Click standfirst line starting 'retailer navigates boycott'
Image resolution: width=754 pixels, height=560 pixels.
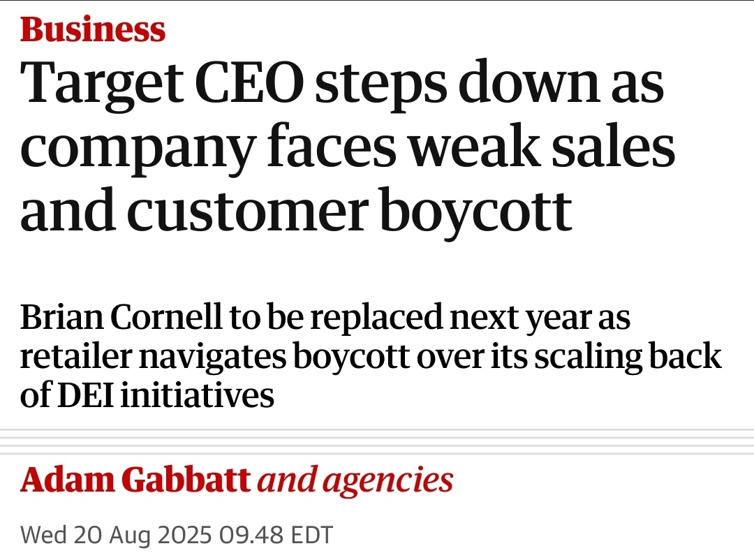coord(371,357)
